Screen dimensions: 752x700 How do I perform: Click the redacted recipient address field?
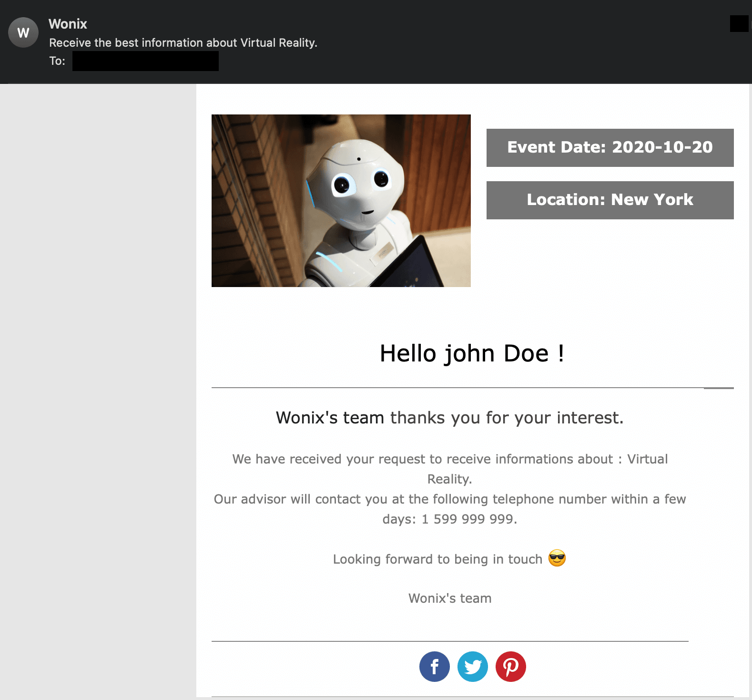pyautogui.click(x=145, y=61)
